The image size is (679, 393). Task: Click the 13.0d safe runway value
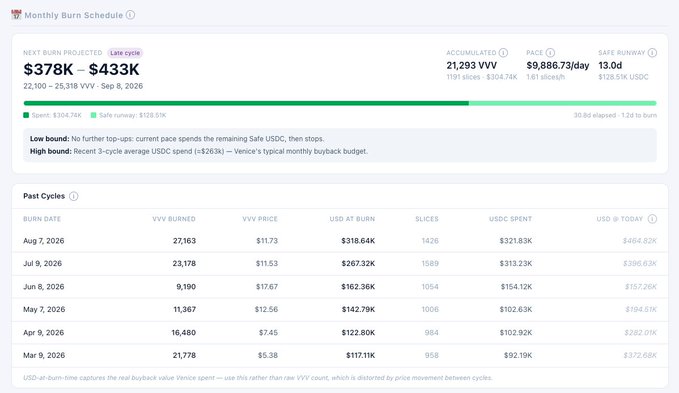pos(610,65)
